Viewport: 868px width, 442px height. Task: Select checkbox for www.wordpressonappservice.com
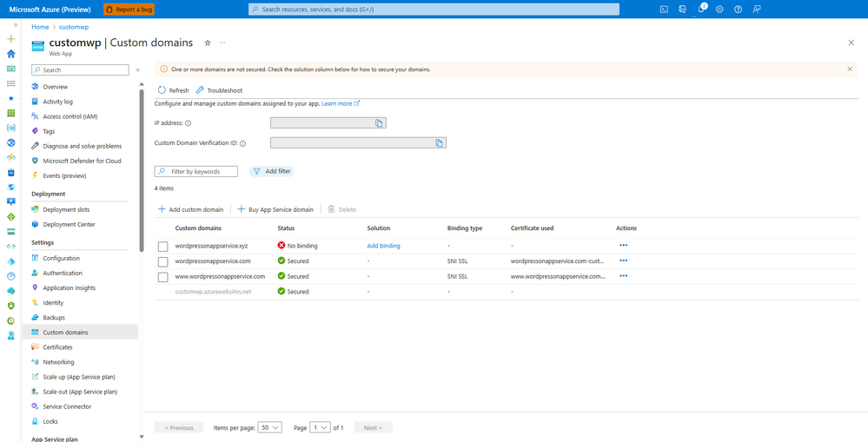pyautogui.click(x=162, y=277)
